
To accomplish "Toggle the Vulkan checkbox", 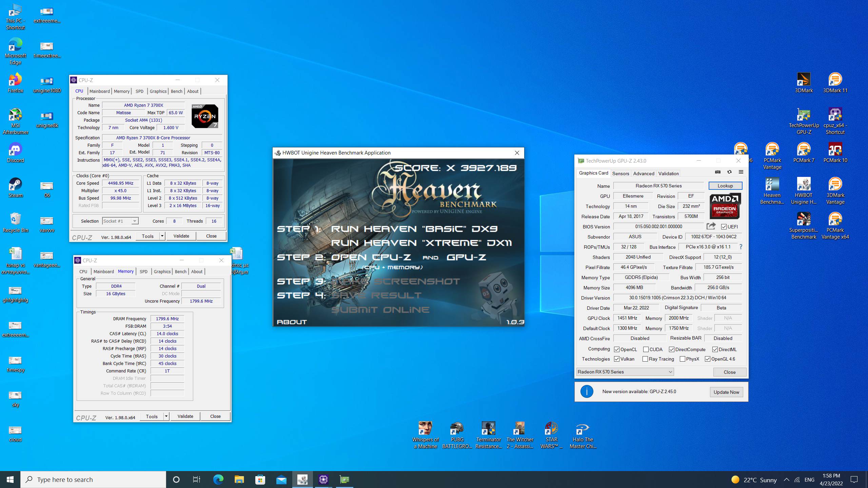I will pos(617,359).
